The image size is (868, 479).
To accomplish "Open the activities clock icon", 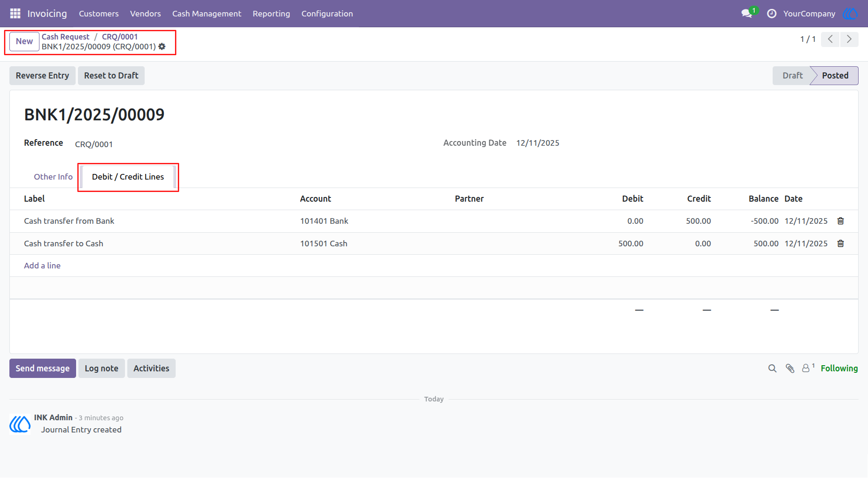I will (772, 14).
